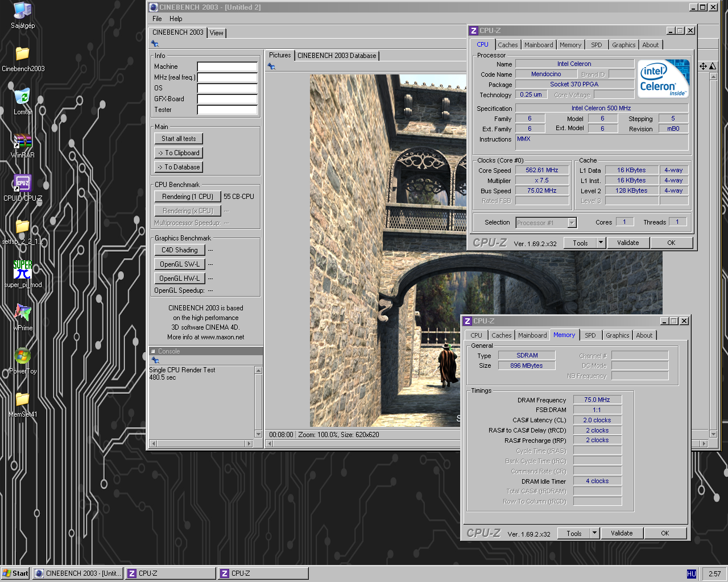Run the OpenGL SW-L benchmark

click(180, 264)
